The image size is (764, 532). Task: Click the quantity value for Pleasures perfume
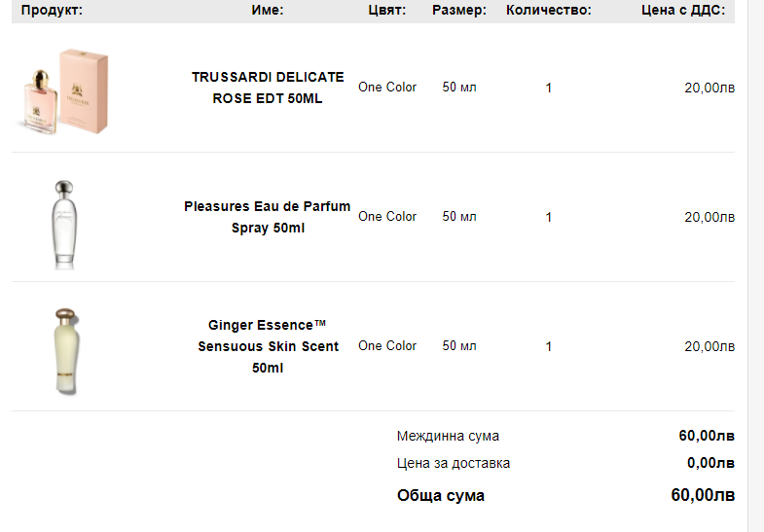point(549,218)
